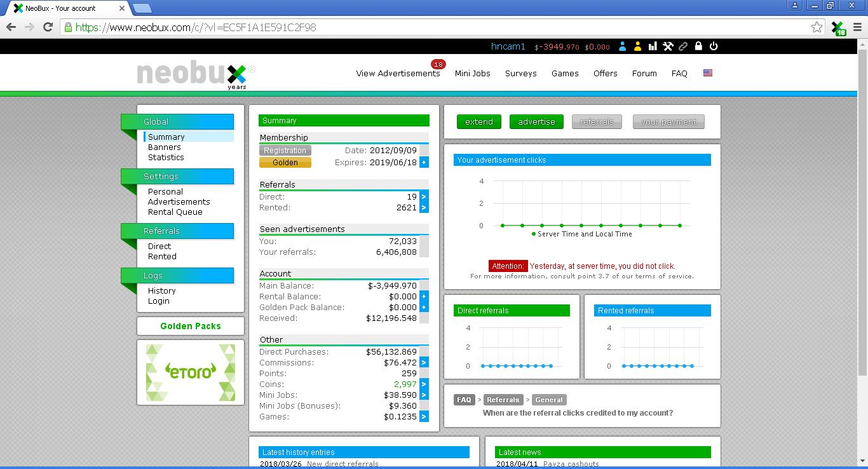Click the extend button
Viewport: 868px width, 469px height.
[479, 122]
